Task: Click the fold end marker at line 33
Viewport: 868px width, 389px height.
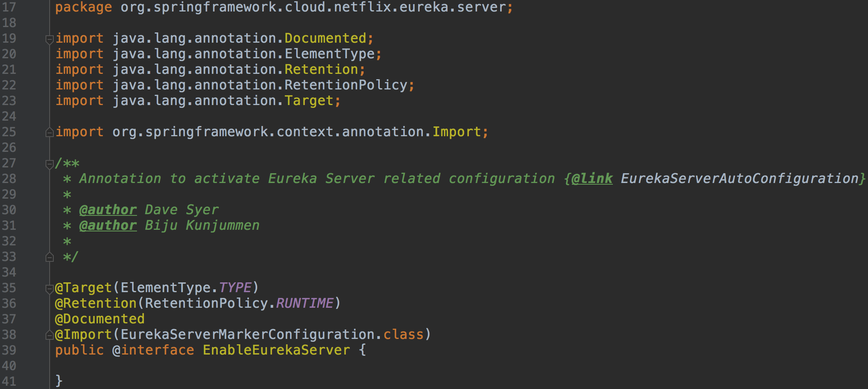Action: [x=49, y=257]
